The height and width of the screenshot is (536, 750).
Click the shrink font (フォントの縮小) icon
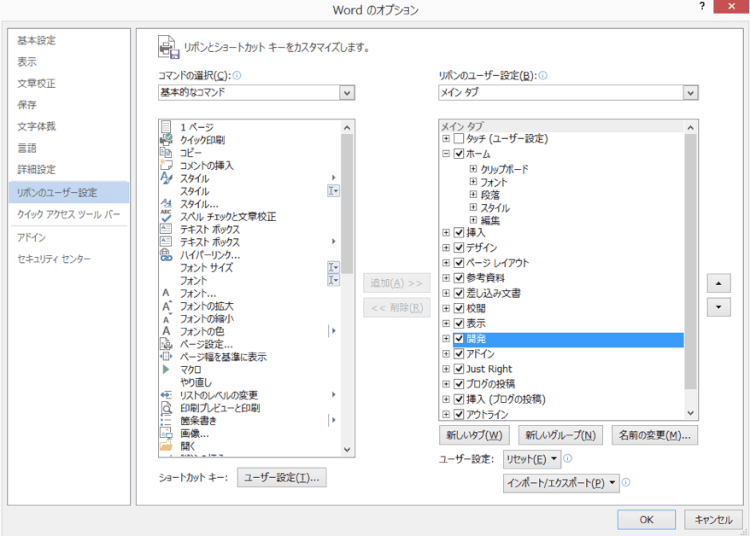(x=166, y=318)
